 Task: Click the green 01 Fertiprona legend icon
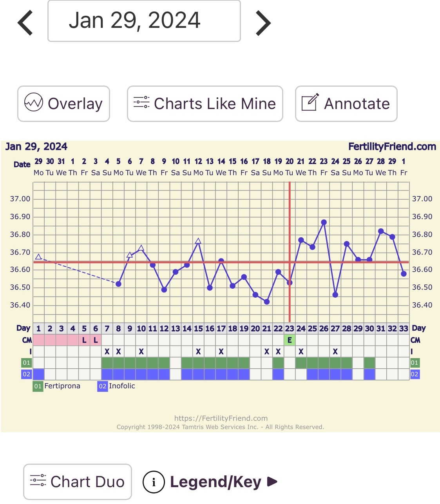pyautogui.click(x=38, y=386)
